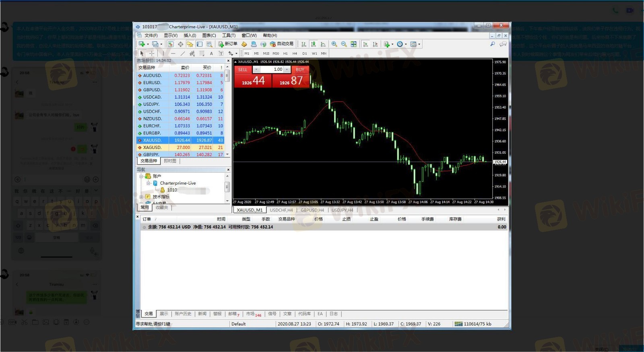This screenshot has width=644, height=352.
Task: Select the text label 'A' tool
Action: click(211, 54)
